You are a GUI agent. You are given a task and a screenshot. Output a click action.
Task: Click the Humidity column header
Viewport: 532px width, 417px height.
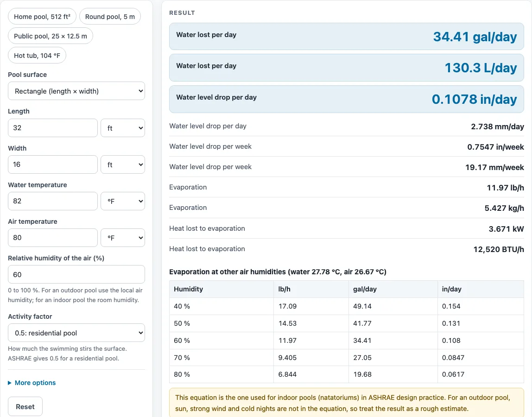tap(222, 289)
